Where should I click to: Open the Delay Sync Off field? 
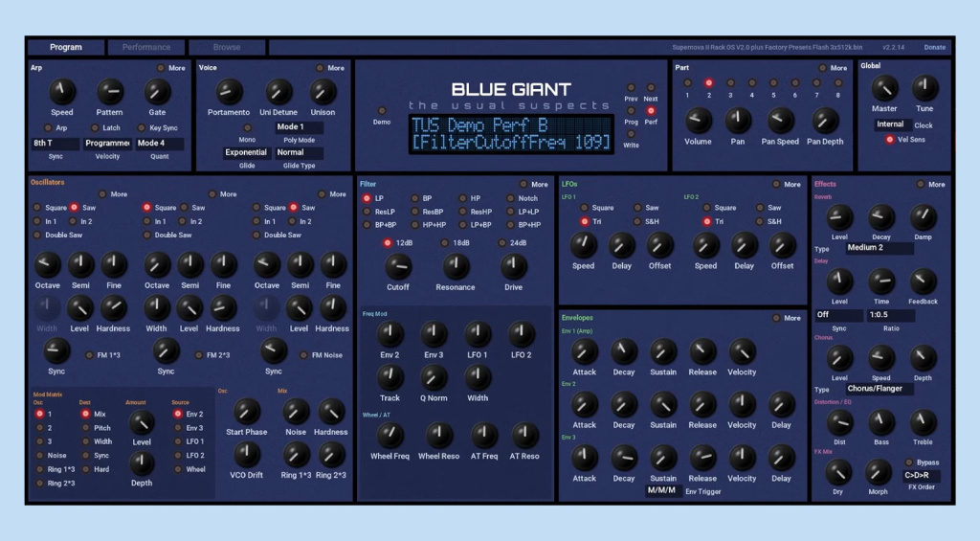click(x=838, y=315)
